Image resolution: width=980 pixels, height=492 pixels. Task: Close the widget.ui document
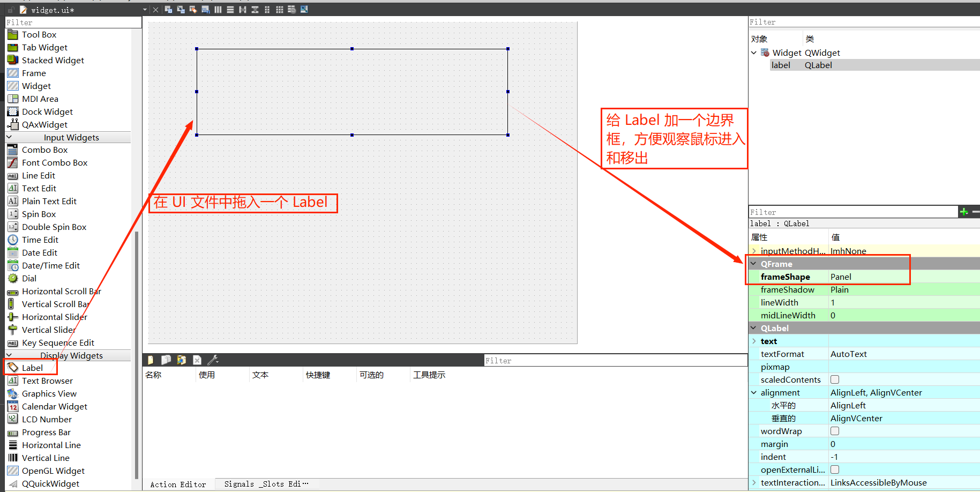[x=155, y=10]
